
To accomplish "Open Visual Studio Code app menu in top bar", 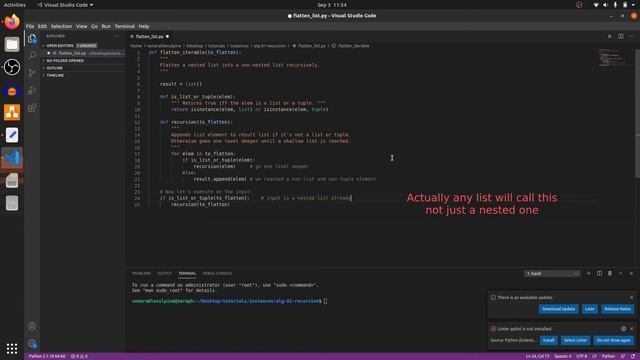I will coord(65,5).
